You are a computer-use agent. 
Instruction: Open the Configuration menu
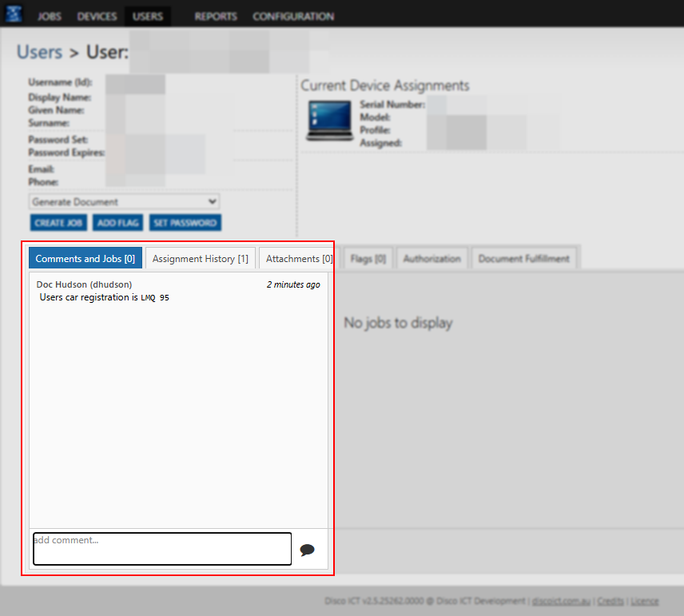(293, 16)
